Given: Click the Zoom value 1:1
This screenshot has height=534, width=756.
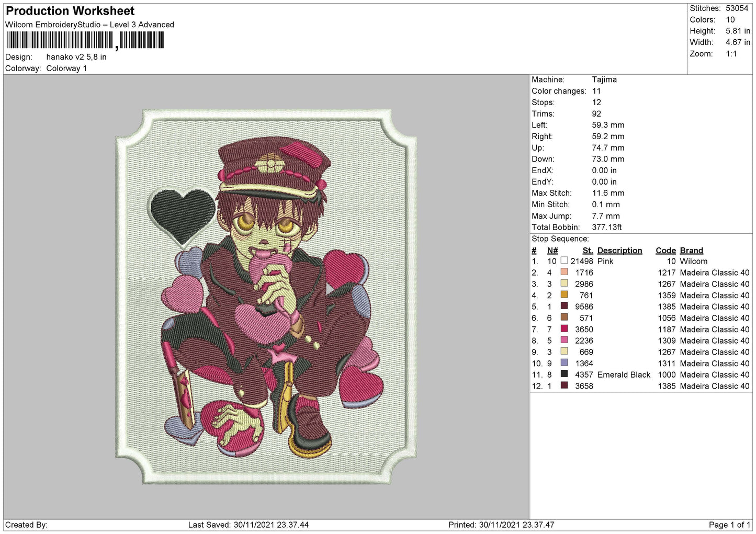Looking at the screenshot, I should point(731,54).
